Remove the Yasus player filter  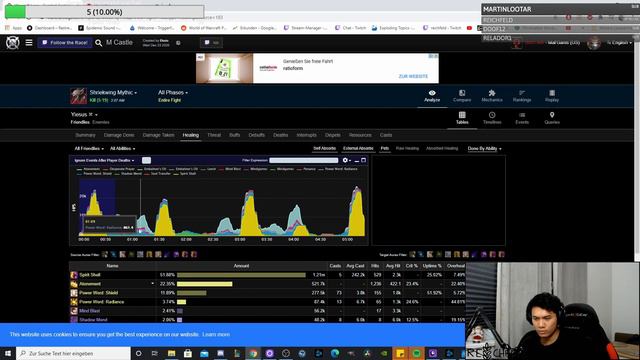pos(91,115)
